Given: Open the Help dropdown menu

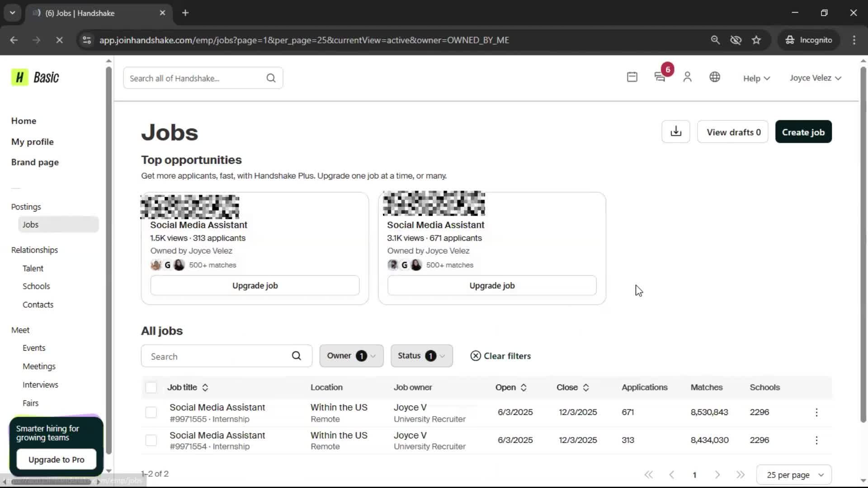Looking at the screenshot, I should tap(756, 78).
